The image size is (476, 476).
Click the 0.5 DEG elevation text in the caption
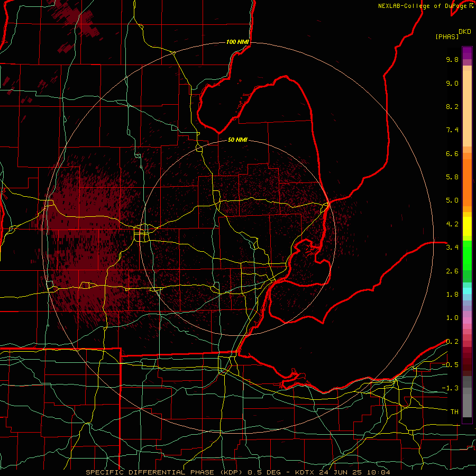tap(266, 472)
